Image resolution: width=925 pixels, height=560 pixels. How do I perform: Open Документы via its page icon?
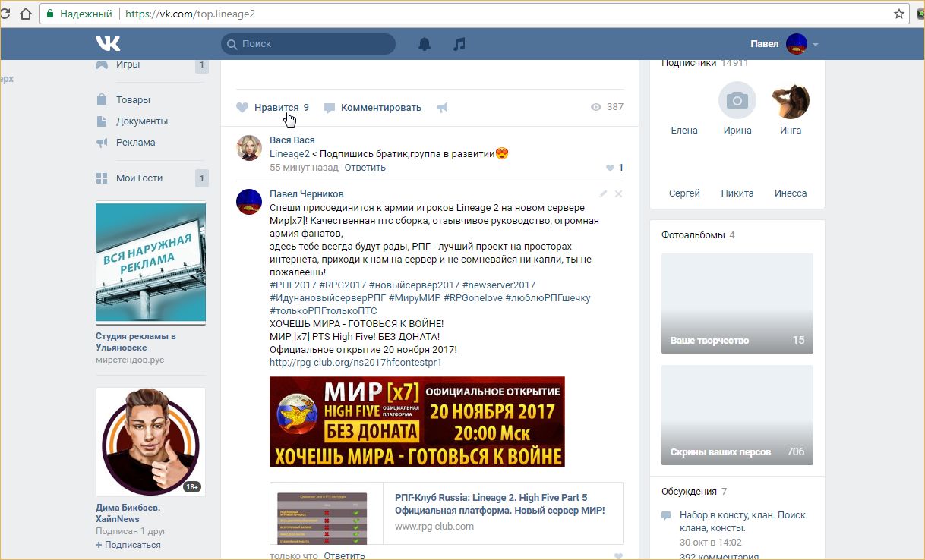(102, 121)
